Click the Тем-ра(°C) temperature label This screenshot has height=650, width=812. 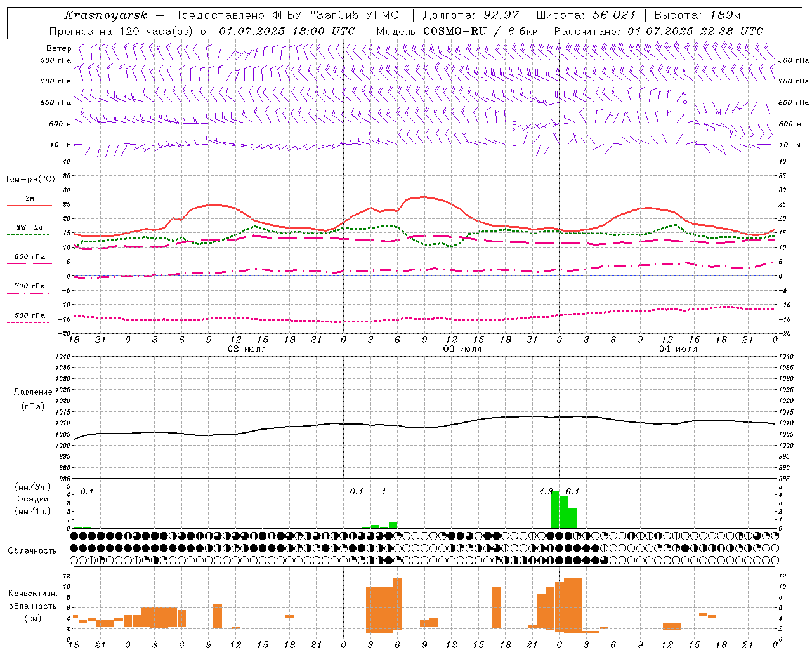click(30, 180)
